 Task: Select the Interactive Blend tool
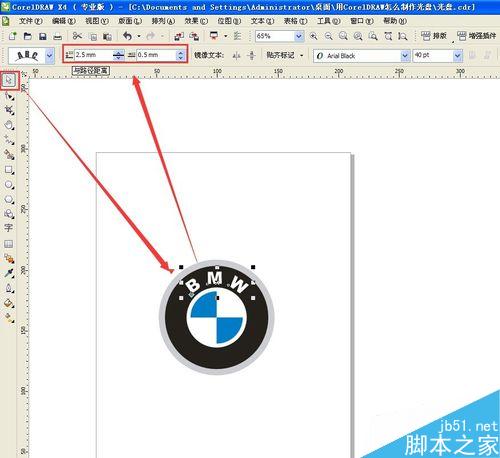point(9,258)
